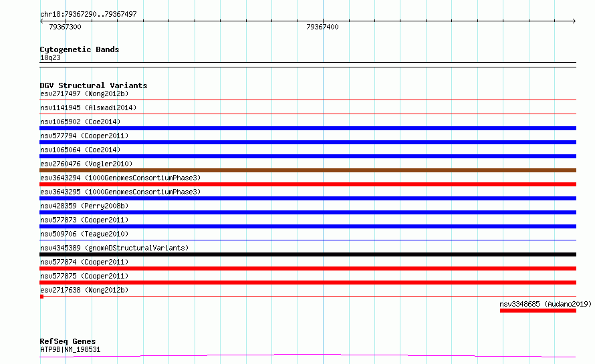595x364 pixels.
Task: Select nsv509706 (Teague2010) variant label
Action: (84, 234)
